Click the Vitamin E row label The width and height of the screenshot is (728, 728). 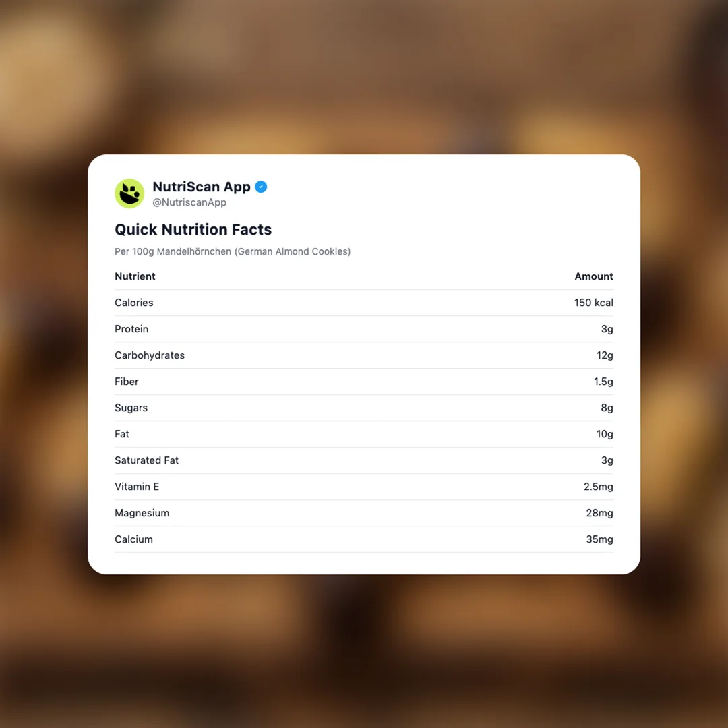(x=137, y=487)
